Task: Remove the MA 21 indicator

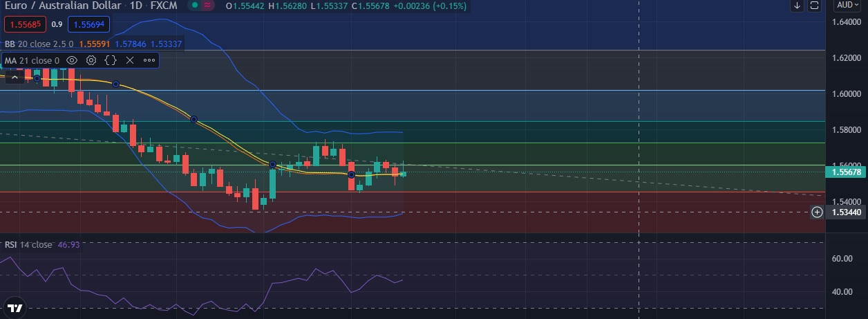Action: (129, 60)
